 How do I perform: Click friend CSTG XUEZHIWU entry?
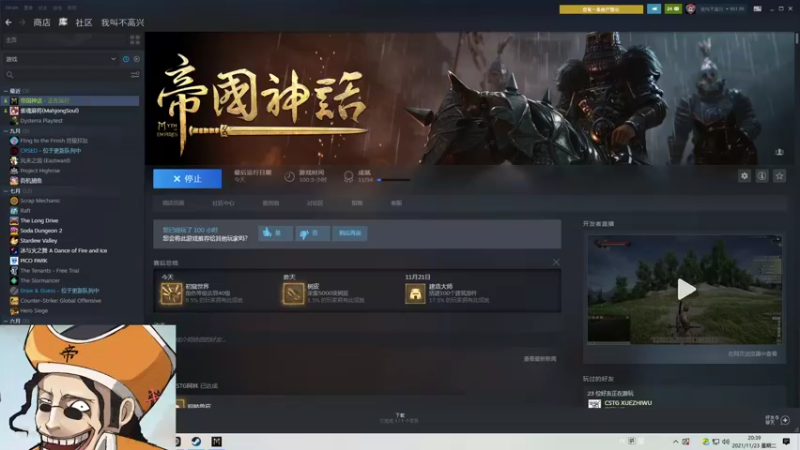tap(628, 403)
